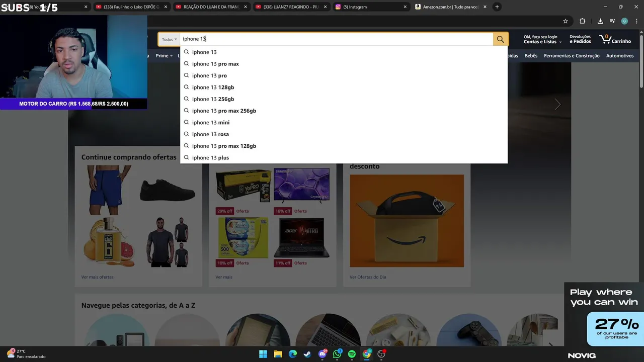
Task: Open a new browser tab
Action: [x=497, y=7]
